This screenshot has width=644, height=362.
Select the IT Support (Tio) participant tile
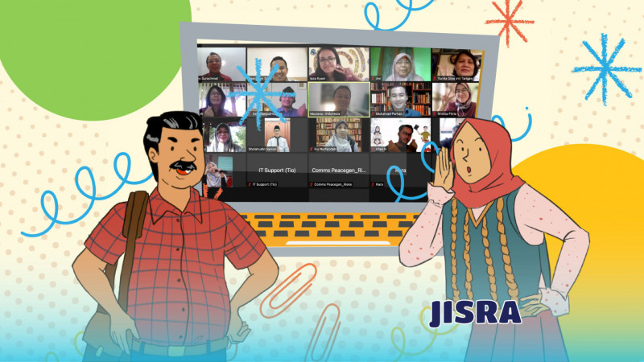pos(278,171)
